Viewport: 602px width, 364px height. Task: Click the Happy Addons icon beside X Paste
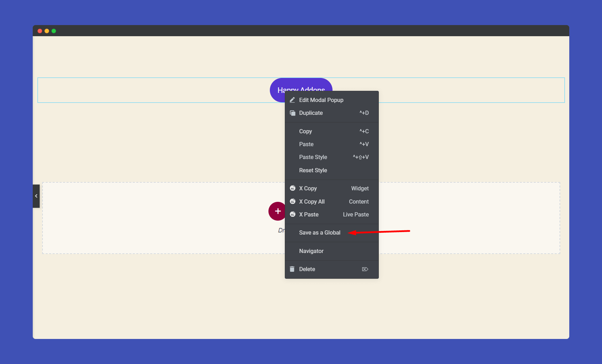coord(292,214)
